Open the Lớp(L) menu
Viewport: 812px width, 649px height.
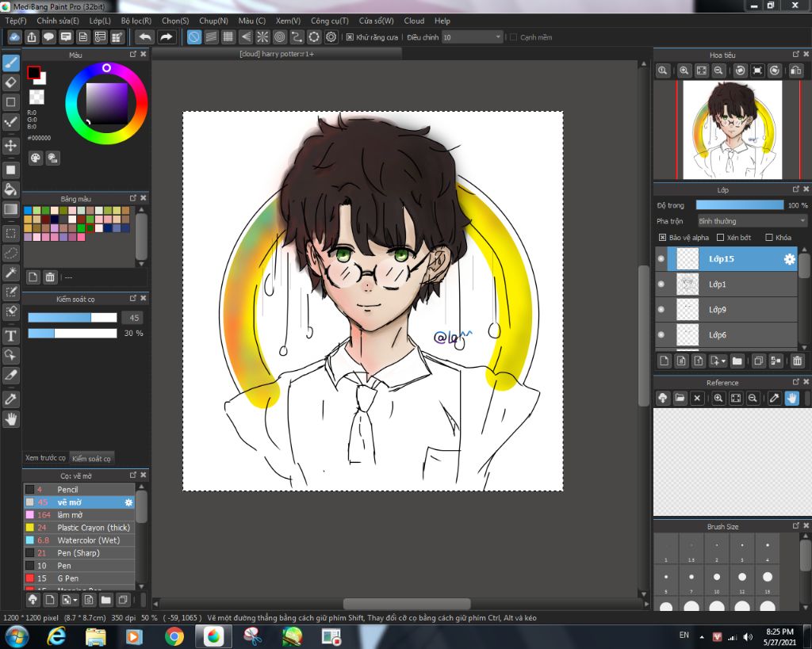click(100, 21)
